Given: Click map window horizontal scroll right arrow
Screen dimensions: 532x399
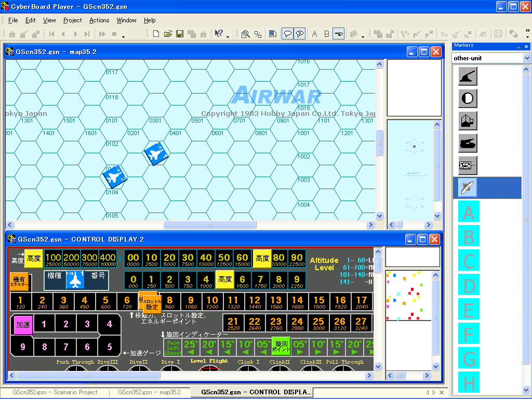Looking at the screenshot, I should pyautogui.click(x=370, y=224).
